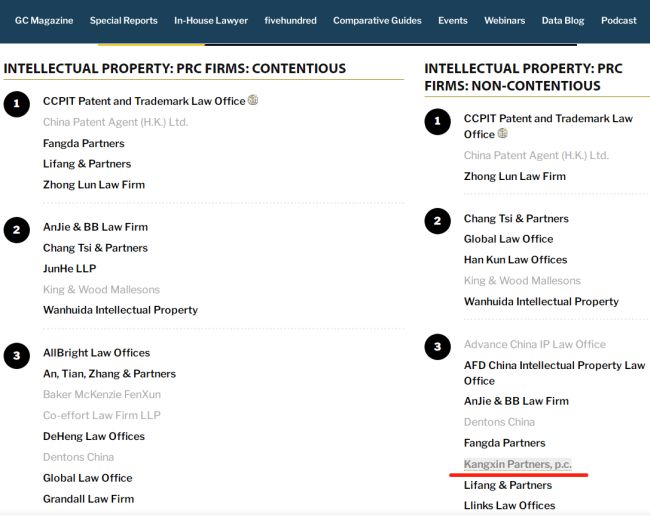Open Zhong Lun Law Firm in Non-Contentious list
Image resolution: width=650 pixels, height=517 pixels.
(x=515, y=177)
